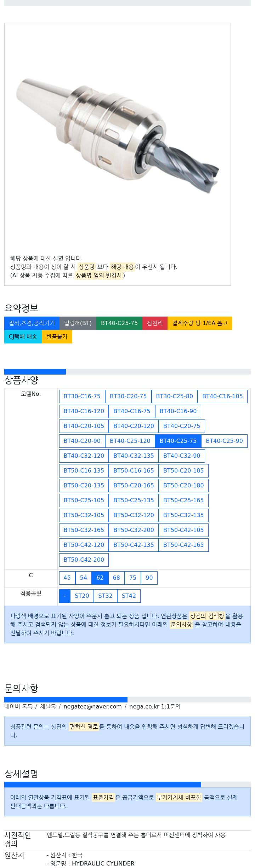
Task: Click the green BT40-C25-75 summary tag
Action: [x=119, y=323]
